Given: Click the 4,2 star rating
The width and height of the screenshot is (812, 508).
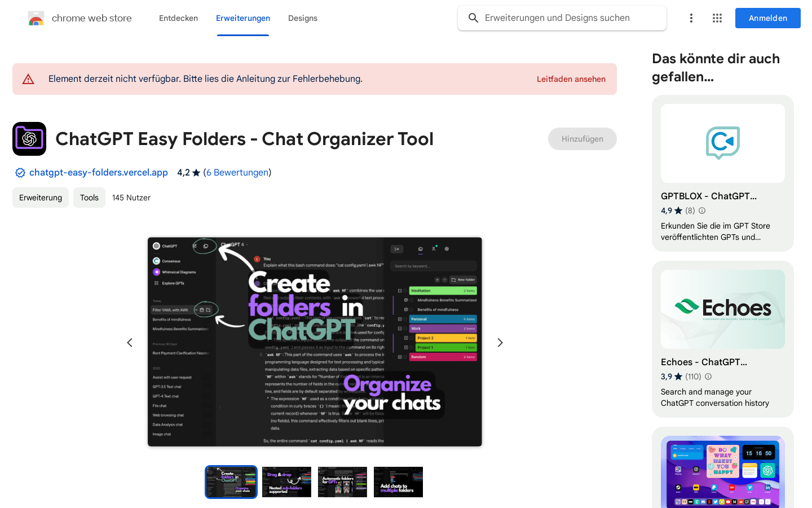Looking at the screenshot, I should (189, 173).
